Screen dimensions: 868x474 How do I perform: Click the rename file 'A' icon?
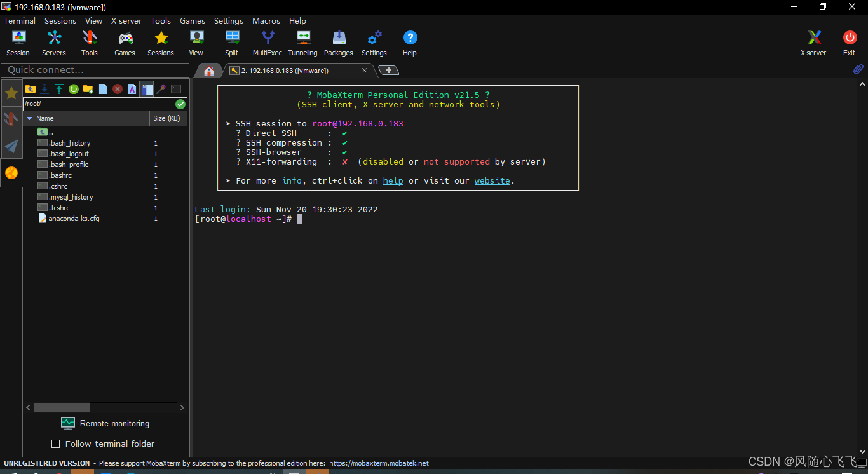pyautogui.click(x=132, y=89)
